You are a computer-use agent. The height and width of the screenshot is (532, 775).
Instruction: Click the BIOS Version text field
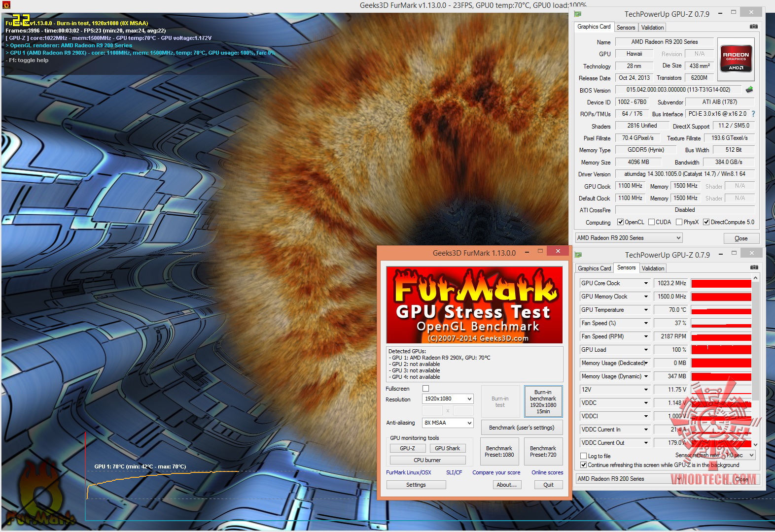click(x=678, y=90)
